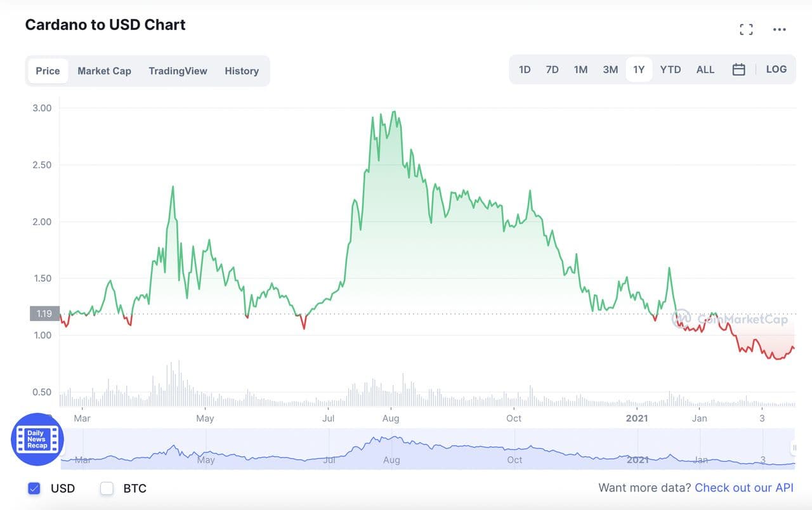Show year-to-date with YTD
The width and height of the screenshot is (812, 510).
coord(671,70)
